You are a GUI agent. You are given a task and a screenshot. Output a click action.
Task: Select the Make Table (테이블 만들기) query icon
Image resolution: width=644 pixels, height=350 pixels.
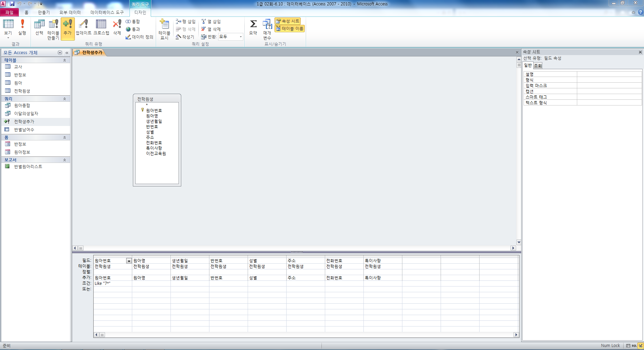point(53,29)
